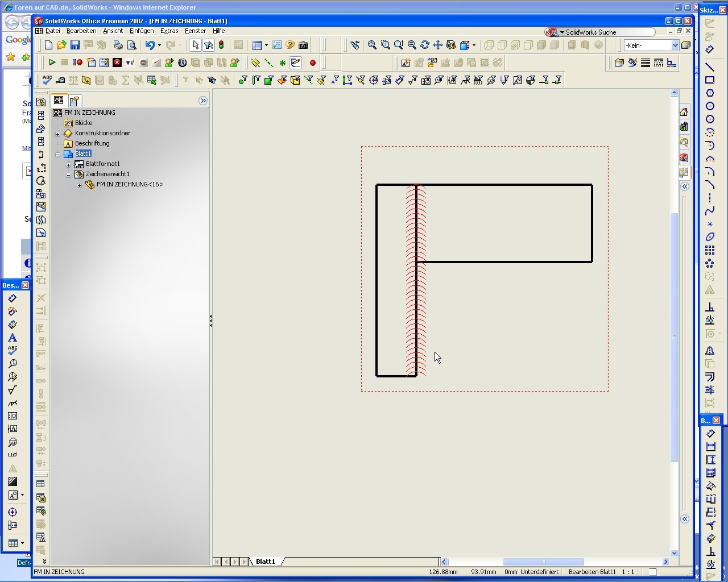Image resolution: width=728 pixels, height=582 pixels.
Task: Toggle the selection filter toolbar button
Action: pyautogui.click(x=208, y=45)
